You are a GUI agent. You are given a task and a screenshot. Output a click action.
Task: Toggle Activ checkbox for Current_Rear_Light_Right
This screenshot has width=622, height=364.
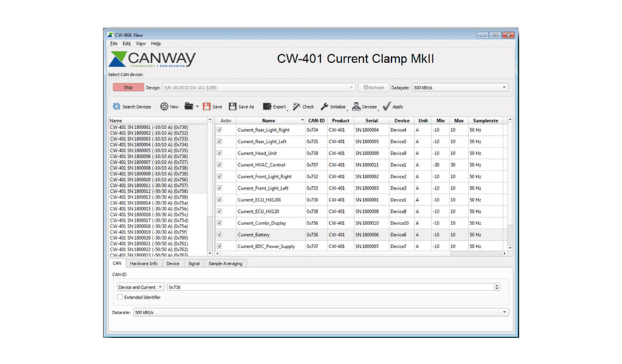point(219,130)
